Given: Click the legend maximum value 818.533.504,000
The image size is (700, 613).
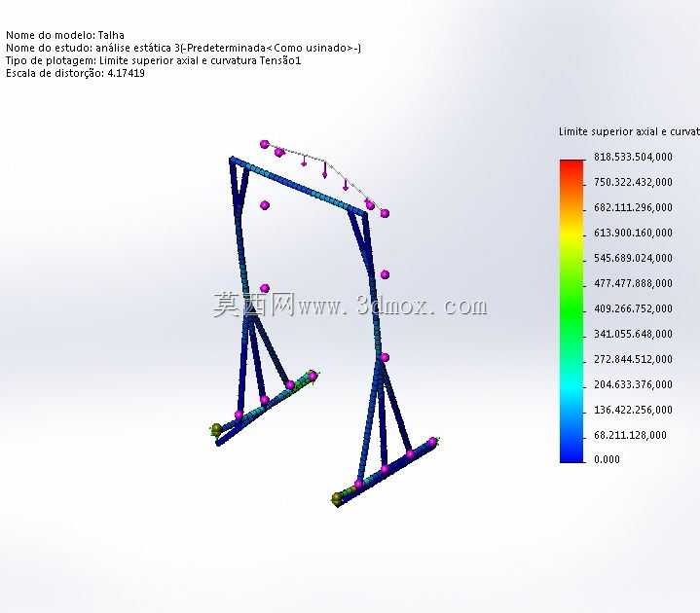Looking at the screenshot, I should pos(633,157).
